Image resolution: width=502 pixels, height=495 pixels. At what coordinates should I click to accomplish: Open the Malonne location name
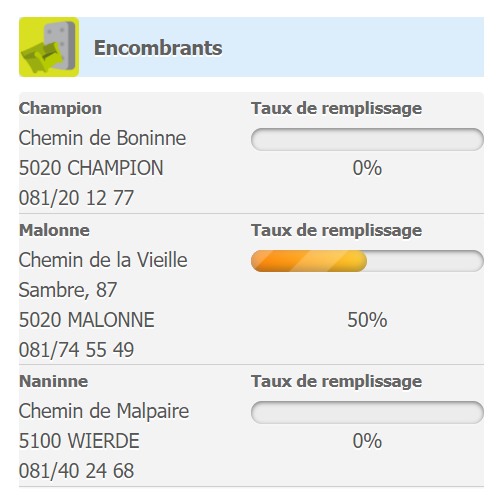(x=54, y=230)
